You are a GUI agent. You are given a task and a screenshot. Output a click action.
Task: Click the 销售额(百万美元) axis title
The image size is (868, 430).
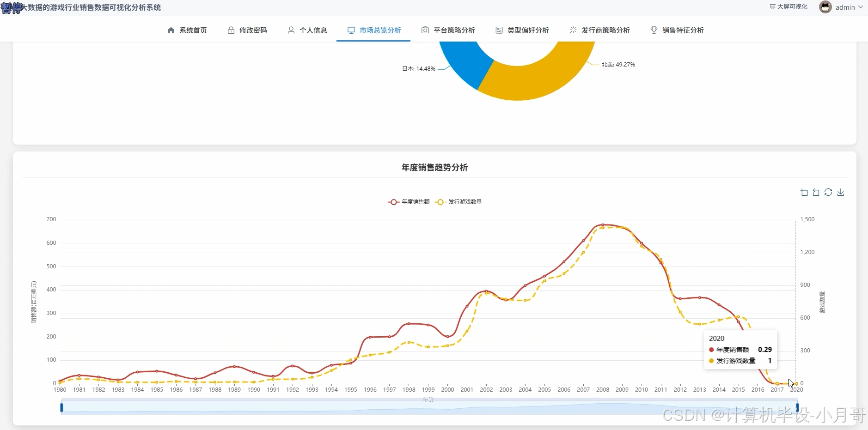tap(34, 302)
